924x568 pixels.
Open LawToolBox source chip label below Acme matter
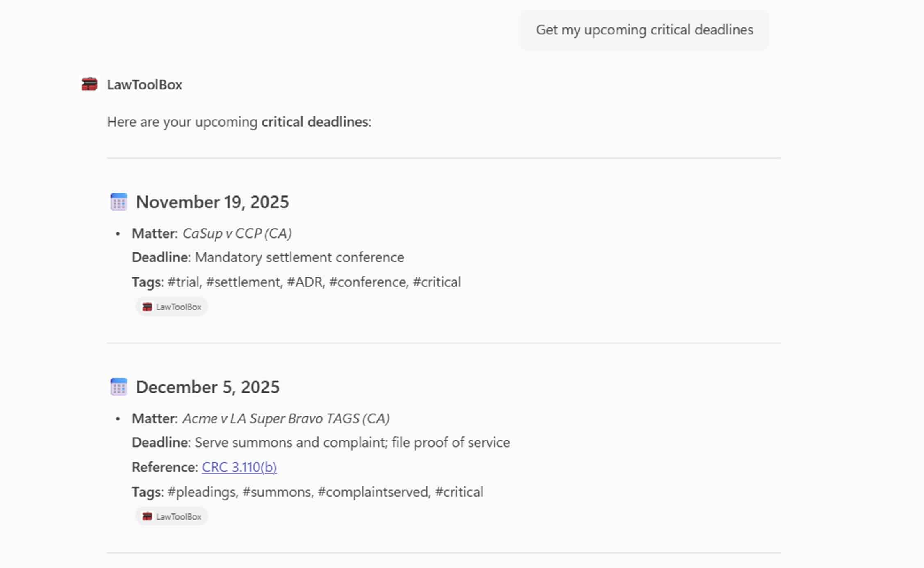178,517
